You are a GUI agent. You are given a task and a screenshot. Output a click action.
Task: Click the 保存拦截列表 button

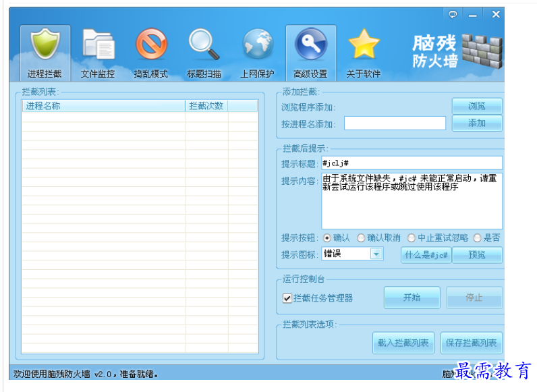(472, 343)
